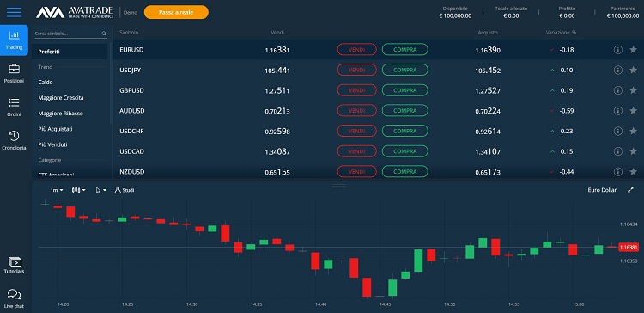Open the 1m timeframe dropdown
The image size is (644, 313).
click(x=57, y=190)
